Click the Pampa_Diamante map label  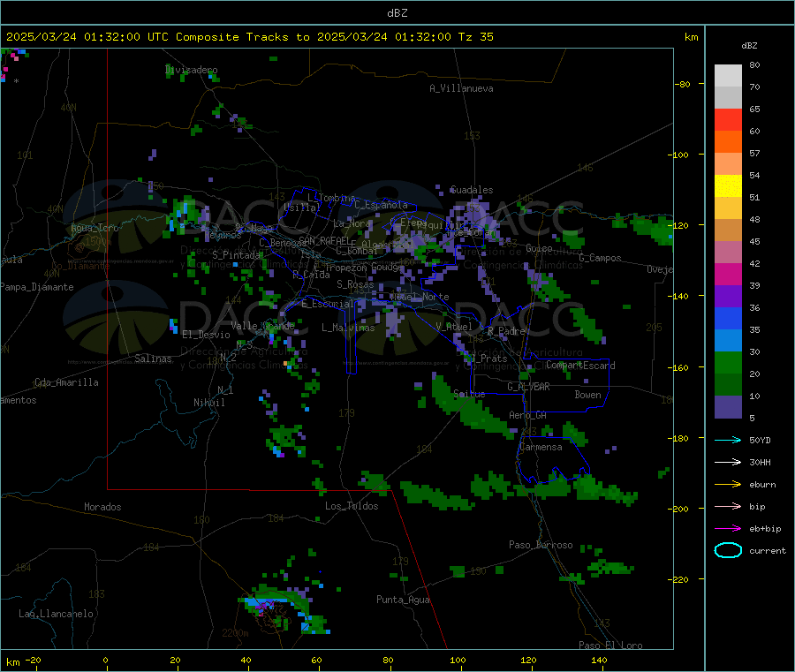(37, 287)
